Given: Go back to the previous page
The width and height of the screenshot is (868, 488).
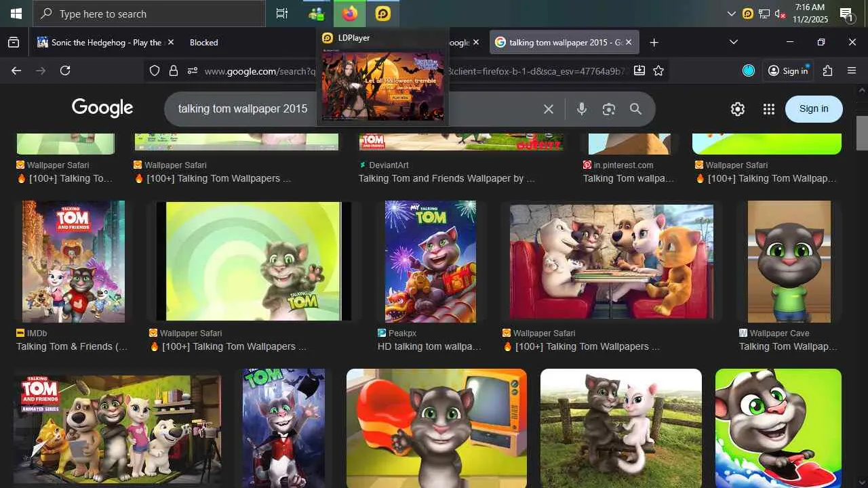Looking at the screenshot, I should tap(16, 70).
